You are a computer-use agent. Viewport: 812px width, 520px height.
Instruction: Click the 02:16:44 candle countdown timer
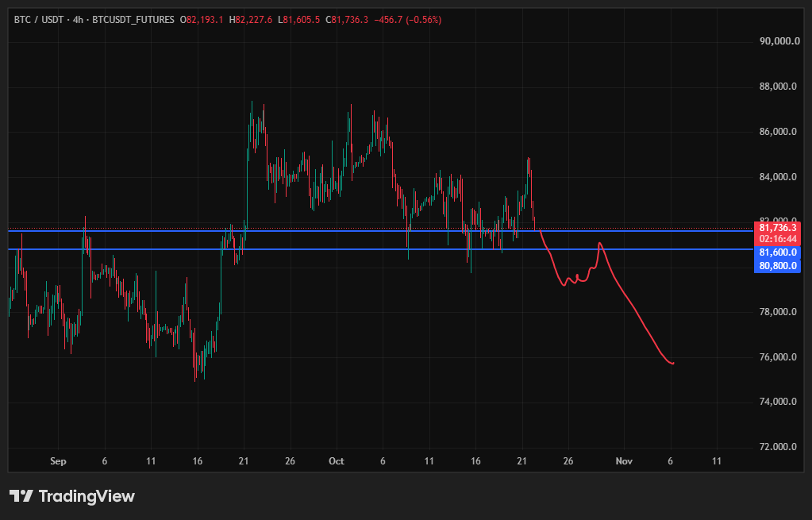777,239
